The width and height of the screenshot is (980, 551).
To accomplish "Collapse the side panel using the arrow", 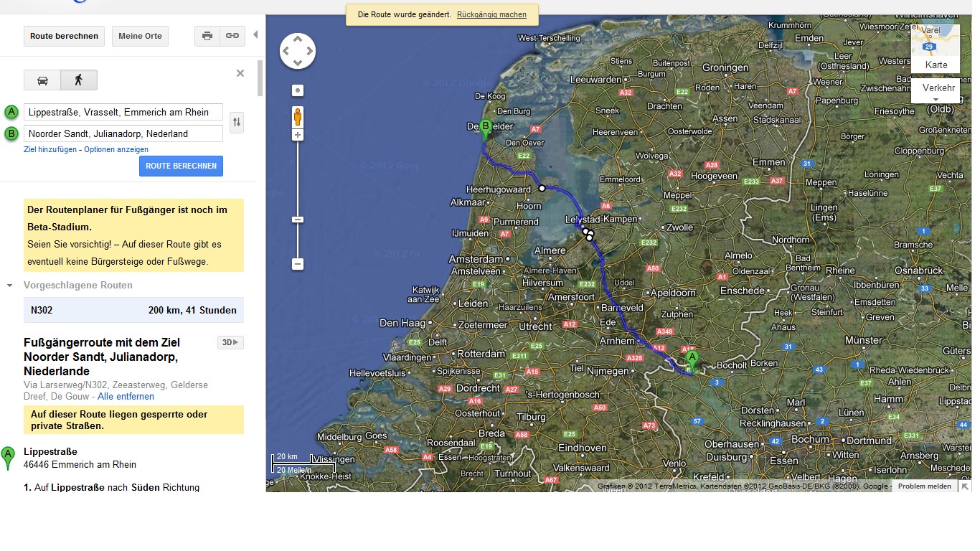I will (256, 34).
